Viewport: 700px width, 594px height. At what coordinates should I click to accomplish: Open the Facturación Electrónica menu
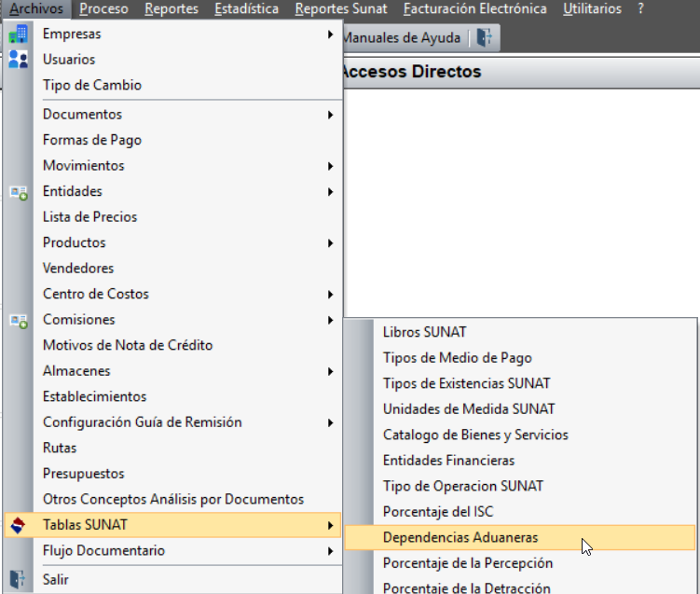point(475,8)
